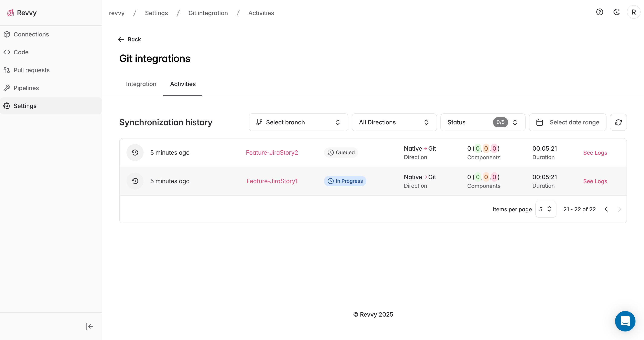Click history icon on Feature-JiraStory2 row

[135, 153]
